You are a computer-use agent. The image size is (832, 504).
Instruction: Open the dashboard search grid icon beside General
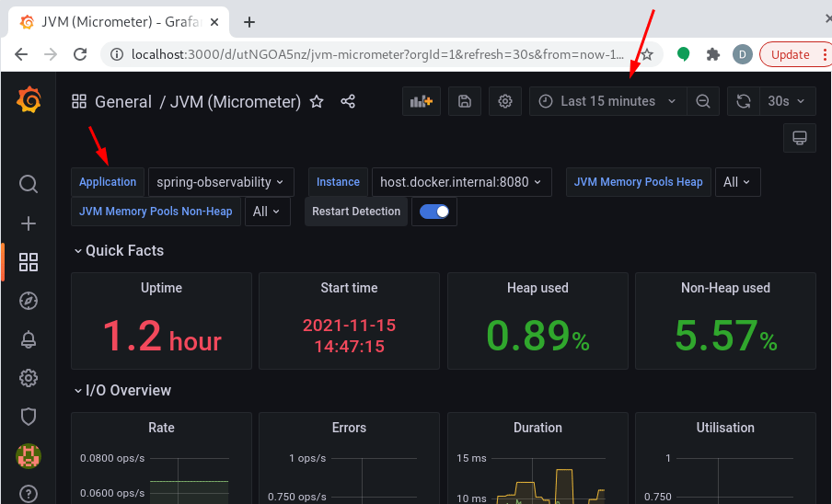pyautogui.click(x=79, y=101)
